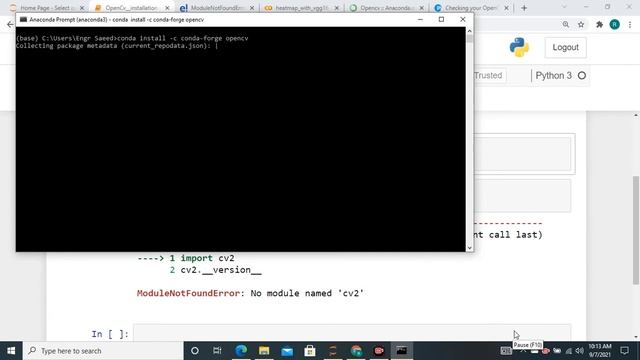Open Cortana circle icon on taskbar

pyautogui.click(x=195, y=351)
